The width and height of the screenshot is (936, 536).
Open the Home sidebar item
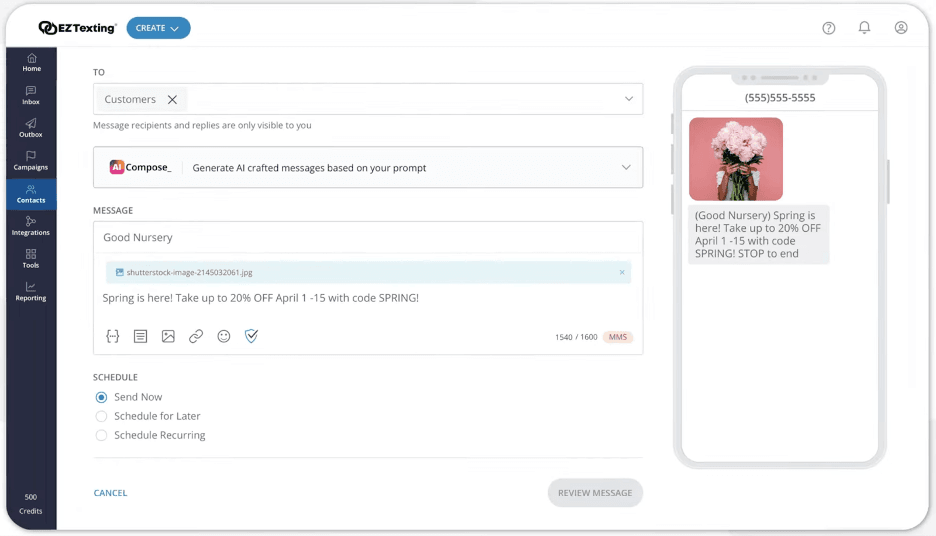[32, 63]
